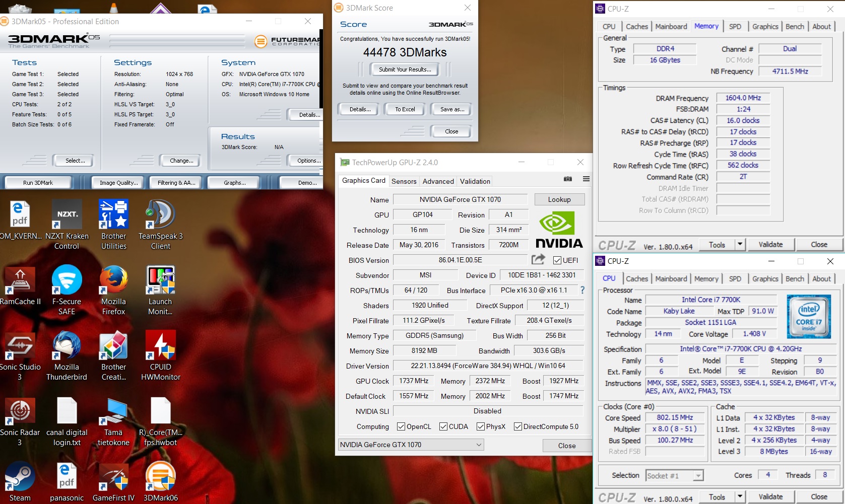Image resolution: width=845 pixels, height=504 pixels.
Task: Open Filtering & AA settings
Action: point(176,183)
